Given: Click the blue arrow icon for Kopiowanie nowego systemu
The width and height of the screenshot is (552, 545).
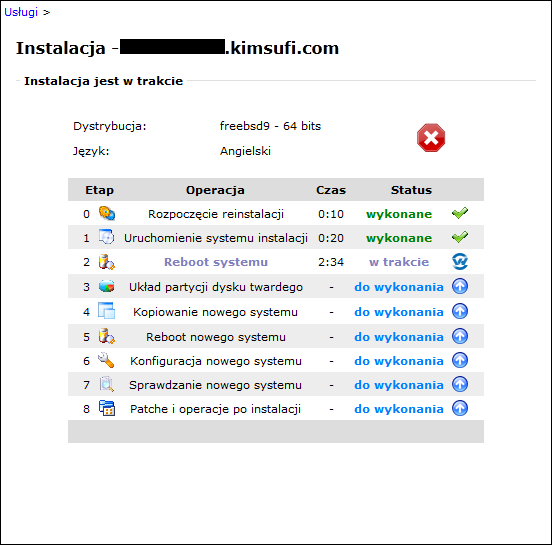Looking at the screenshot, I should [x=460, y=311].
